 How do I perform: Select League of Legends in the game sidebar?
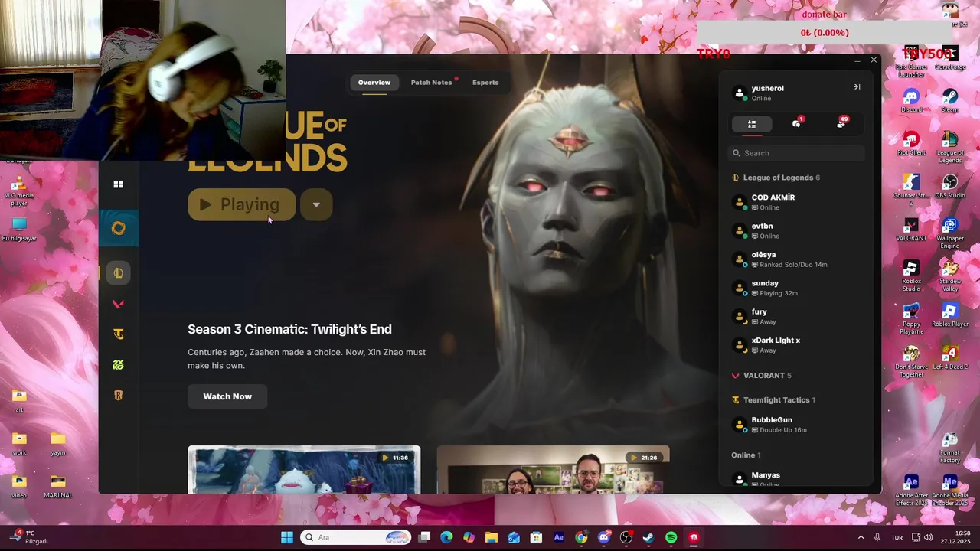tap(118, 273)
